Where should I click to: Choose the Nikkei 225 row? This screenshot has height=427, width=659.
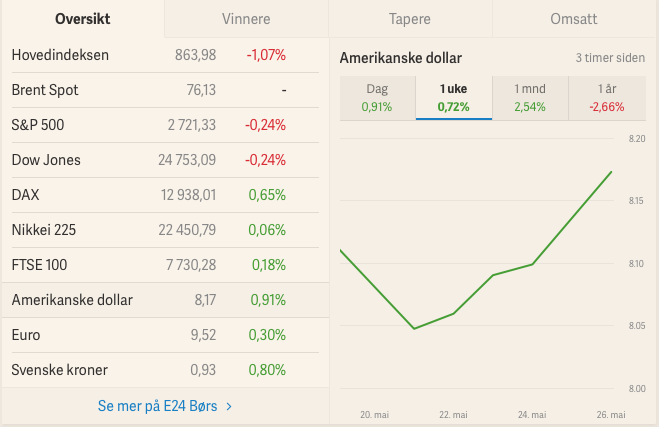[164, 230]
